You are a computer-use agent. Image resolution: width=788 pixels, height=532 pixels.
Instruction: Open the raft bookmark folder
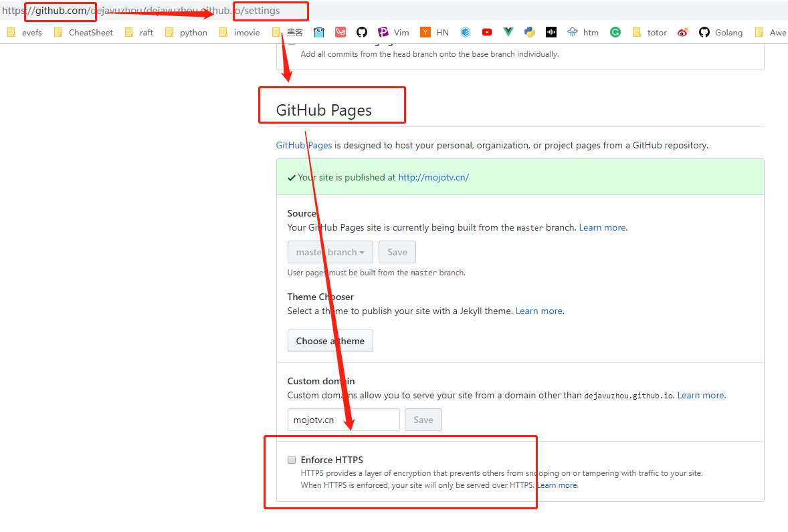click(x=139, y=33)
